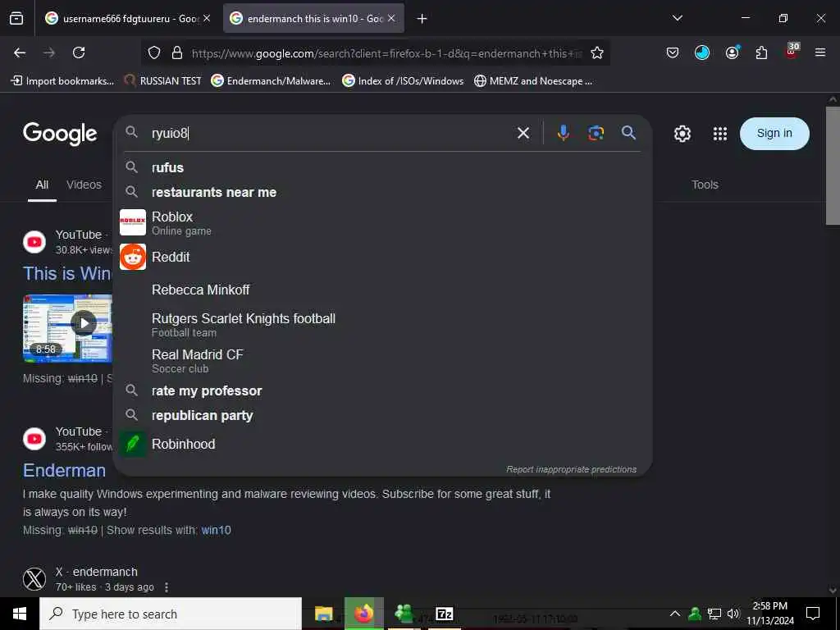Image resolution: width=840 pixels, height=630 pixels.
Task: Submit search with blue magnifier icon
Action: (629, 133)
